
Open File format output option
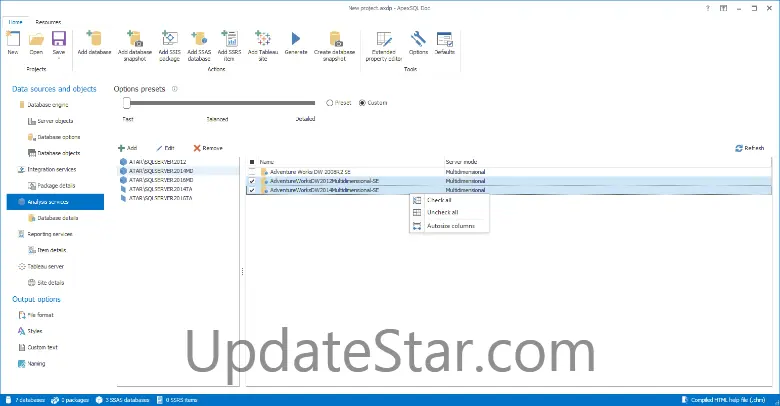40,315
